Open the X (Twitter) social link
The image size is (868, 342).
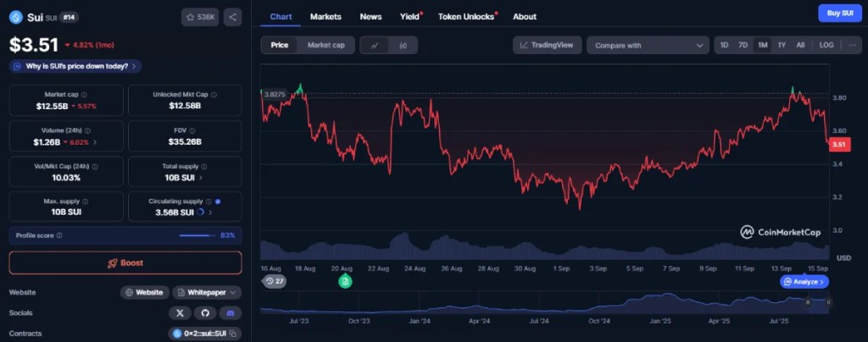181,312
